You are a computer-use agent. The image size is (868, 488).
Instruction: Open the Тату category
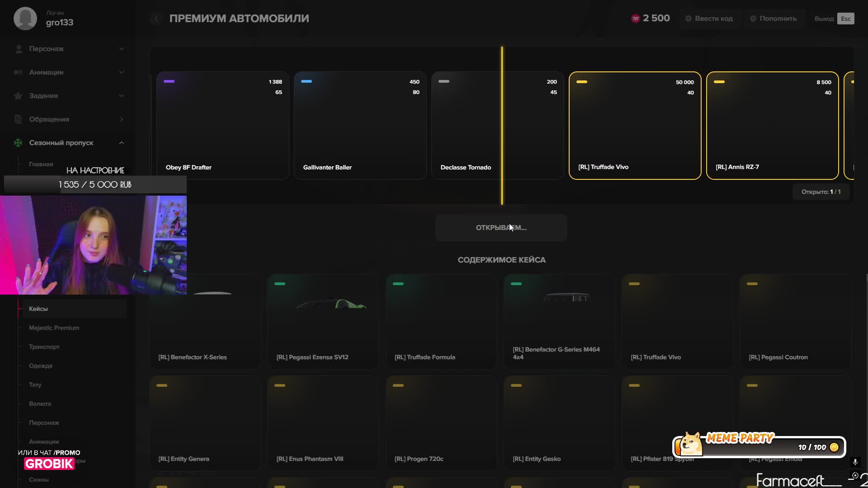click(x=35, y=385)
